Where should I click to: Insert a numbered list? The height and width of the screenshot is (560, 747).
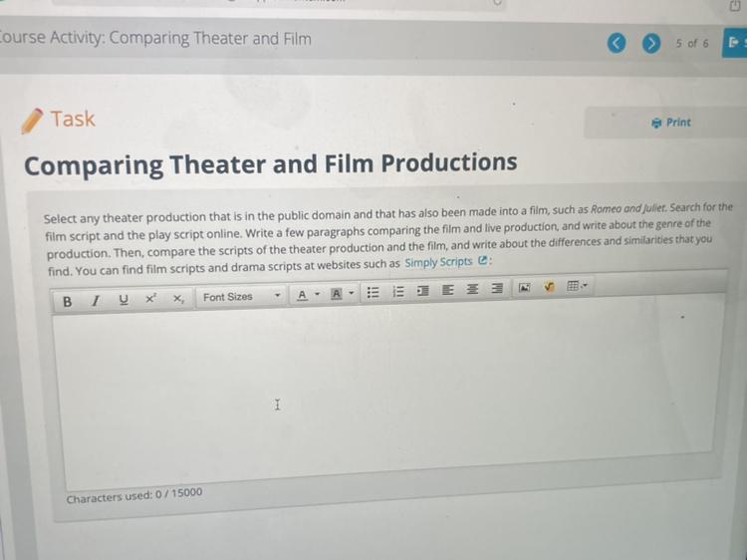point(397,291)
